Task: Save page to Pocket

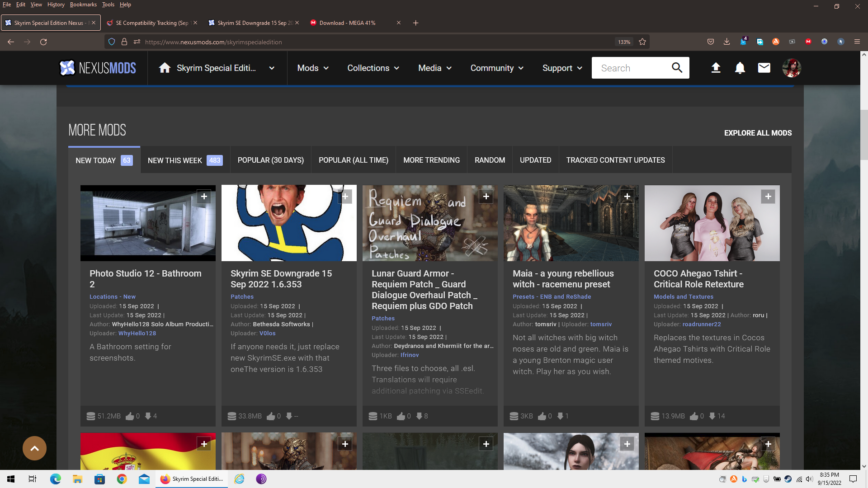Action: [x=711, y=42]
